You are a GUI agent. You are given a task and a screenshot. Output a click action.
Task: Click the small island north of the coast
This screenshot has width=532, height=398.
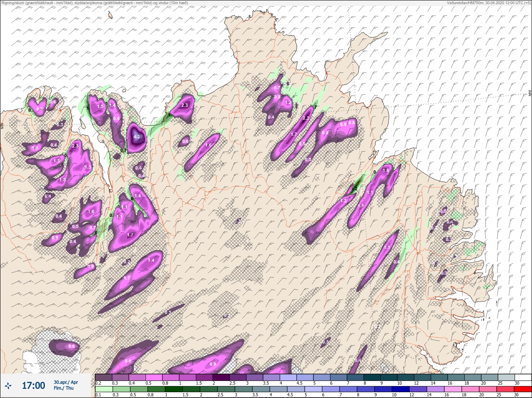coord(110,15)
